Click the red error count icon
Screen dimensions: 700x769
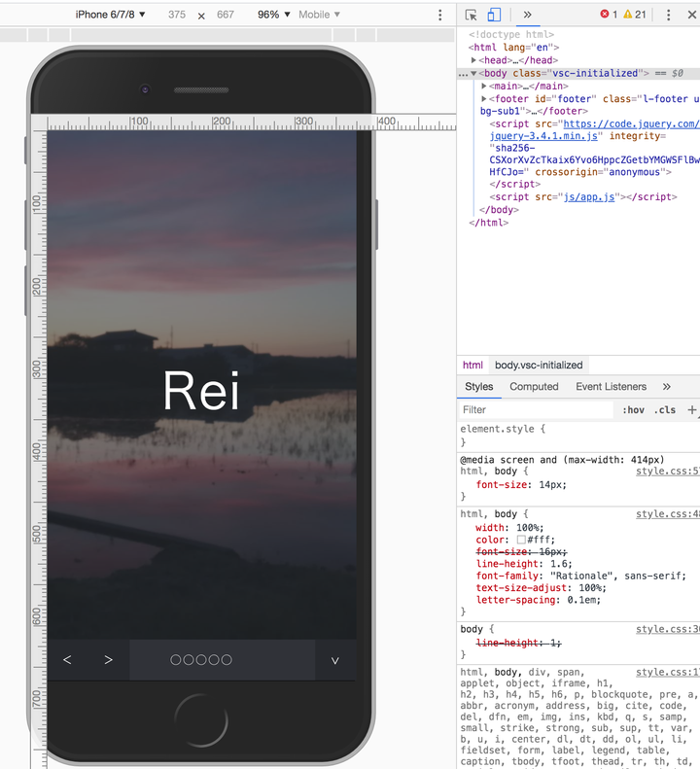click(x=605, y=15)
